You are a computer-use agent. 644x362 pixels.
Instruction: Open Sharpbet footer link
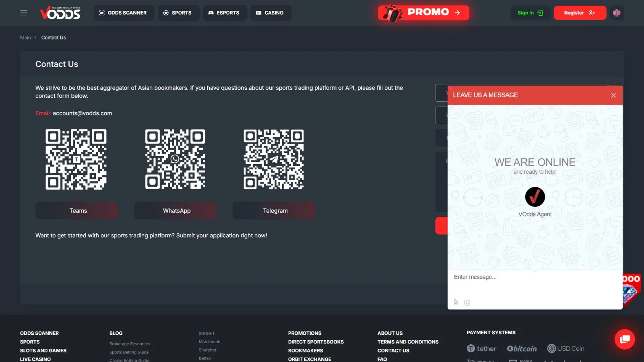click(x=208, y=350)
